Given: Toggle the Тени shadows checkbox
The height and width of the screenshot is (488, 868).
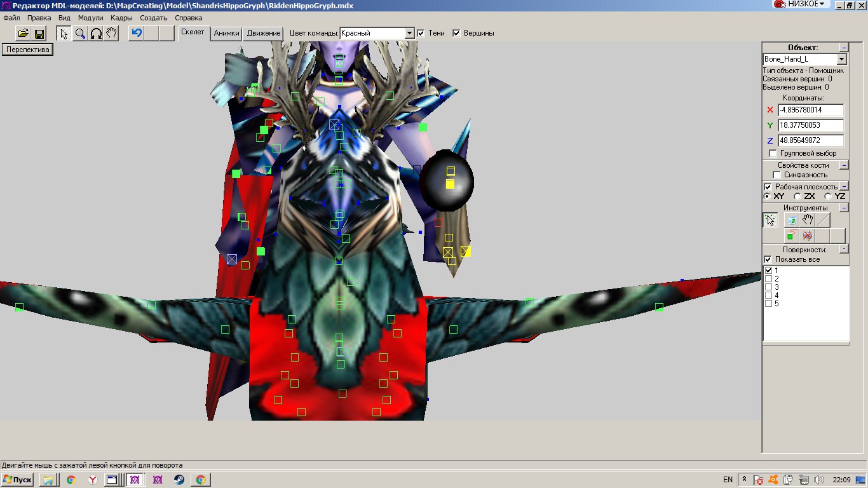Looking at the screenshot, I should coord(421,33).
